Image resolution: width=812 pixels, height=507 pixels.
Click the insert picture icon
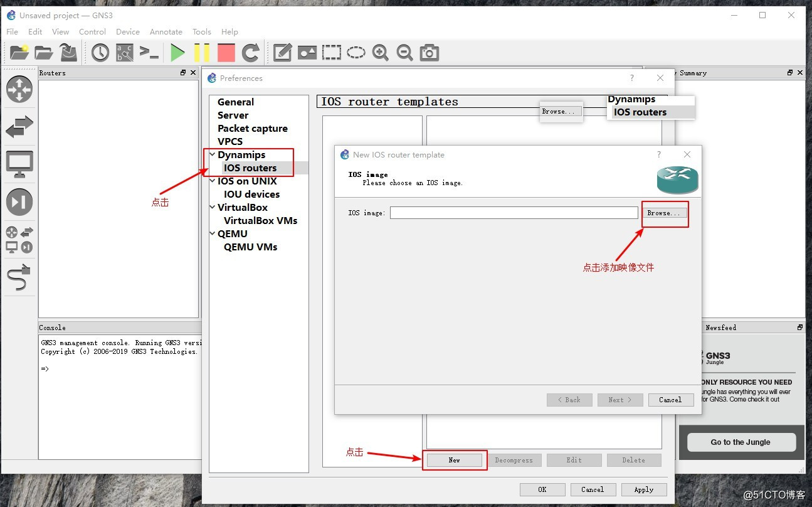pos(307,53)
